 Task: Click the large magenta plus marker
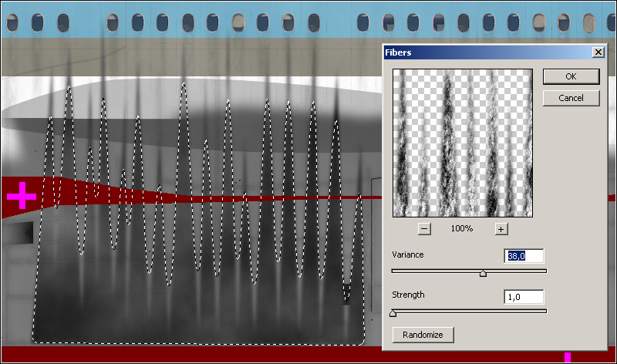pyautogui.click(x=22, y=197)
